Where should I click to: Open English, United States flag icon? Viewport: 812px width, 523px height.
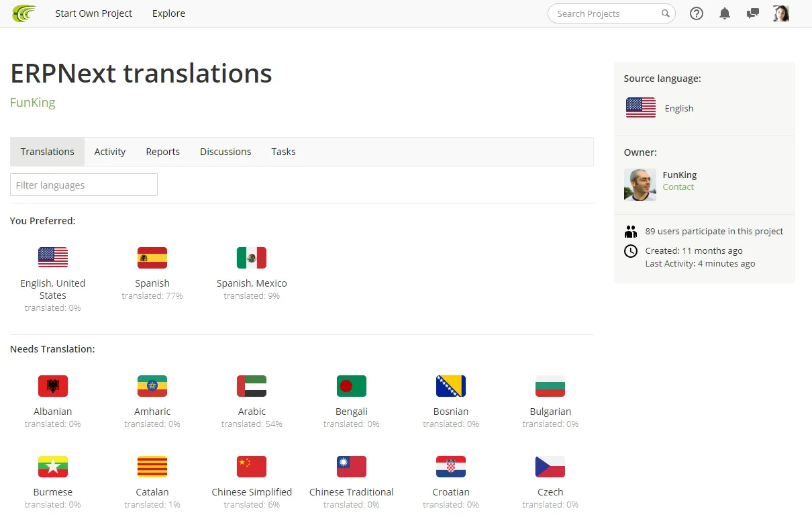[53, 258]
